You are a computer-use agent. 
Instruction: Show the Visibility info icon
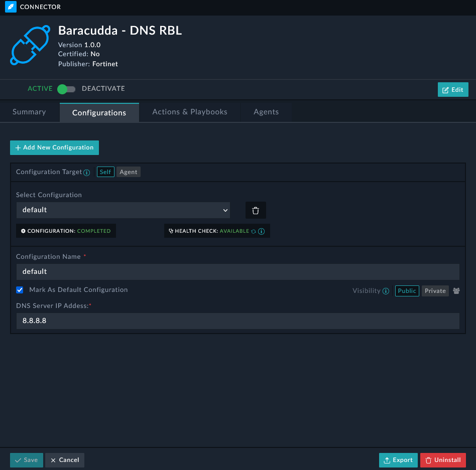coord(386,291)
